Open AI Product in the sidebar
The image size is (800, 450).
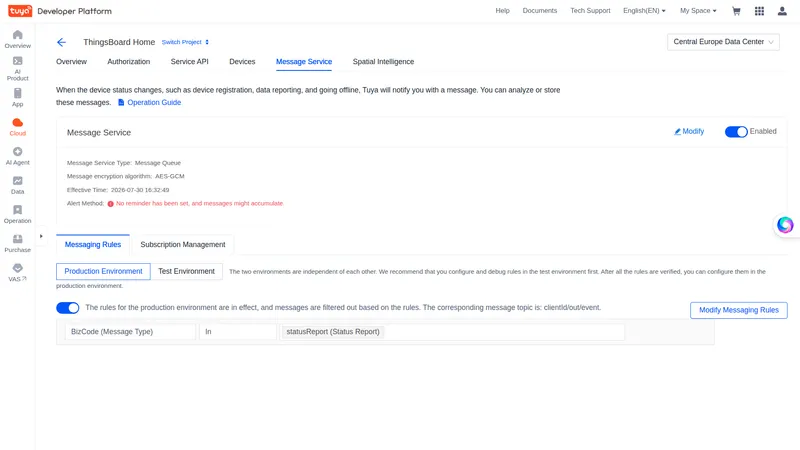coord(17,68)
